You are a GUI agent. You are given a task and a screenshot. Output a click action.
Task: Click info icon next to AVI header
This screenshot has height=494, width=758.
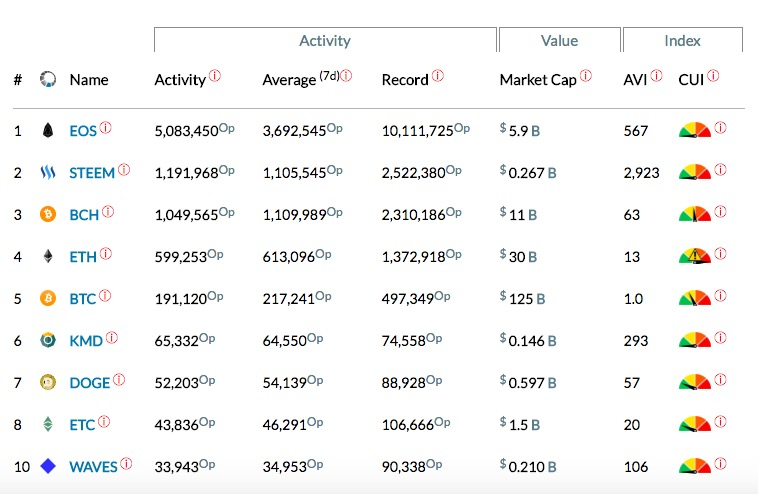[656, 76]
